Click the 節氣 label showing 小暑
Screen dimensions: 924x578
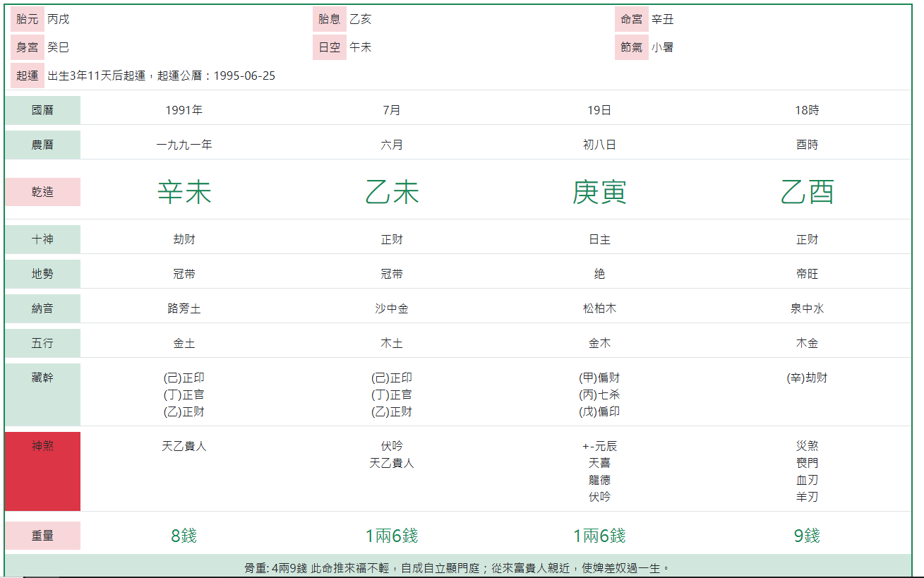pyautogui.click(x=631, y=47)
